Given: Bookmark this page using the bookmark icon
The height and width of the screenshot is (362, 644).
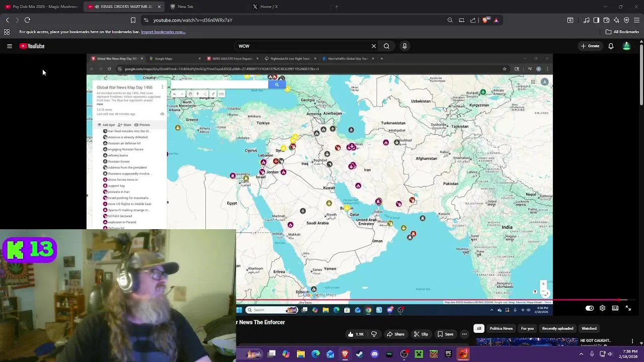Looking at the screenshot, I should 133,20.
